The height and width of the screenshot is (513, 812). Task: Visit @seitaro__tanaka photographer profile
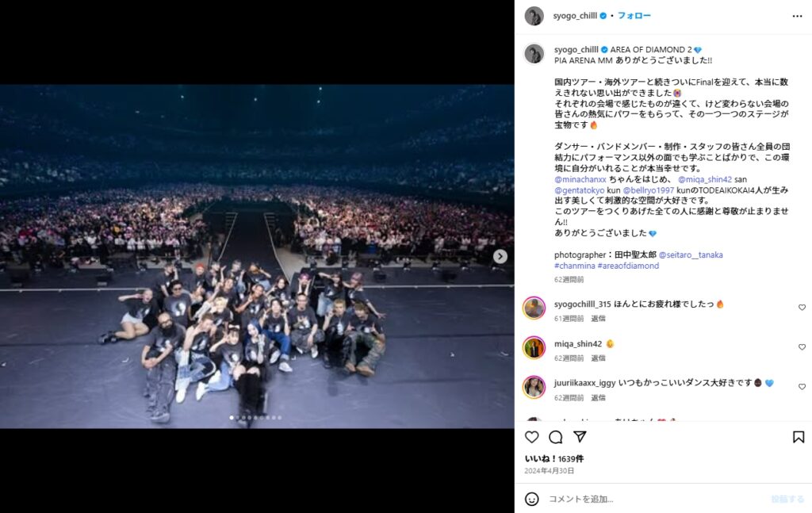click(691, 255)
